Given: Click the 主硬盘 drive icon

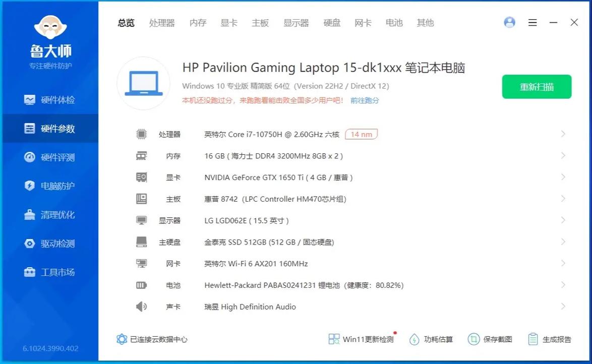Looking at the screenshot, I should (142, 241).
